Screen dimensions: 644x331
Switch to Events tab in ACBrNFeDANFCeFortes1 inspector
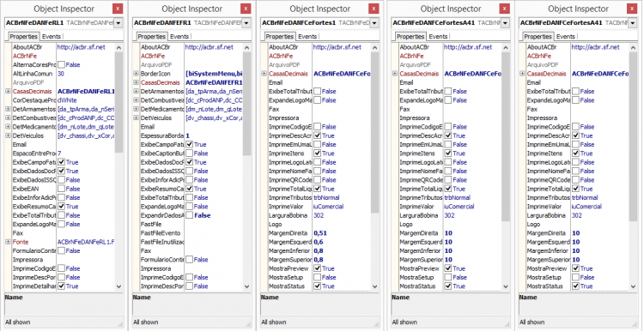point(307,37)
